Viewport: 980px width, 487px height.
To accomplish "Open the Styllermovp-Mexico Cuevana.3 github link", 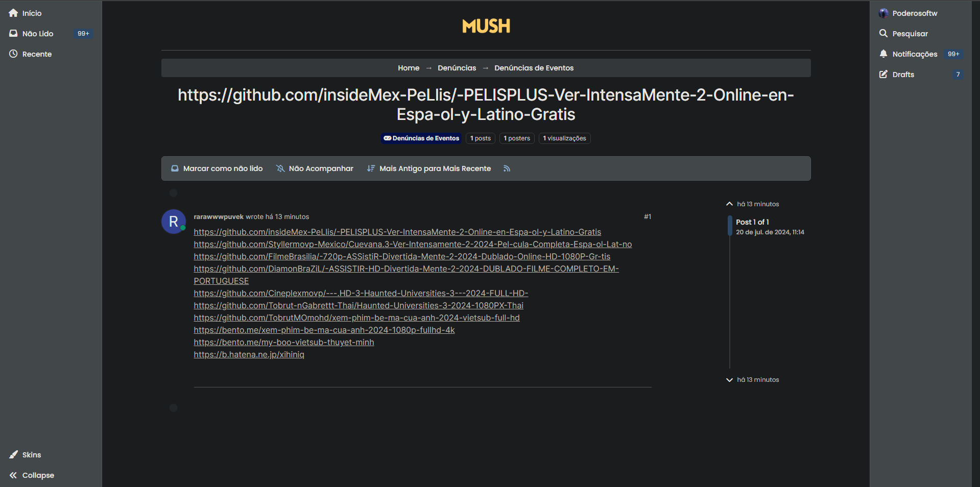I will click(413, 245).
